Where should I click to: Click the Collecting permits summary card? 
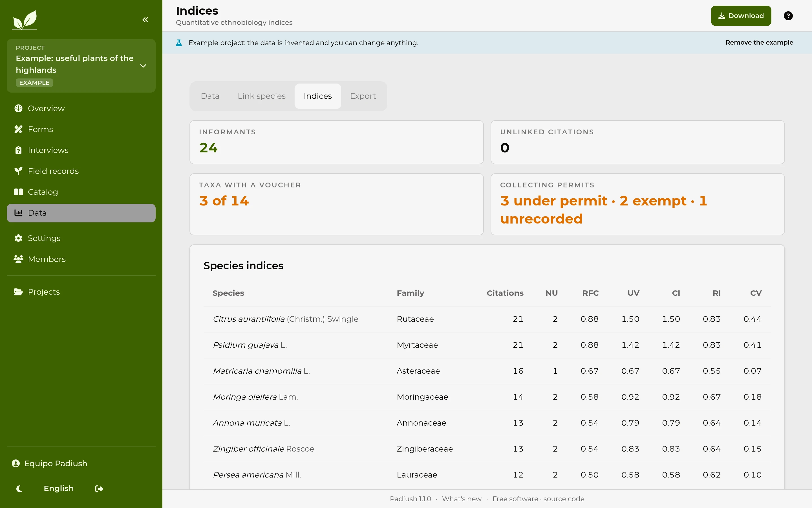click(x=637, y=204)
